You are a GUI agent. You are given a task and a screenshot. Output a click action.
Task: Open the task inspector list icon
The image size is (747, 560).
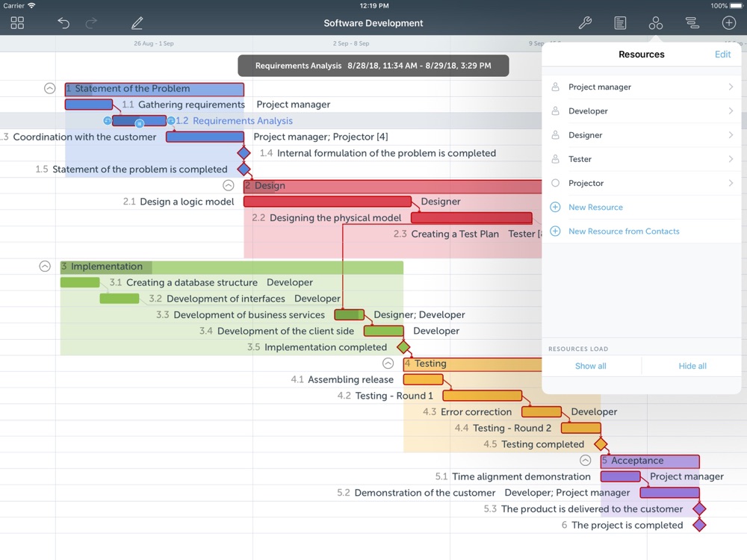pyautogui.click(x=620, y=23)
